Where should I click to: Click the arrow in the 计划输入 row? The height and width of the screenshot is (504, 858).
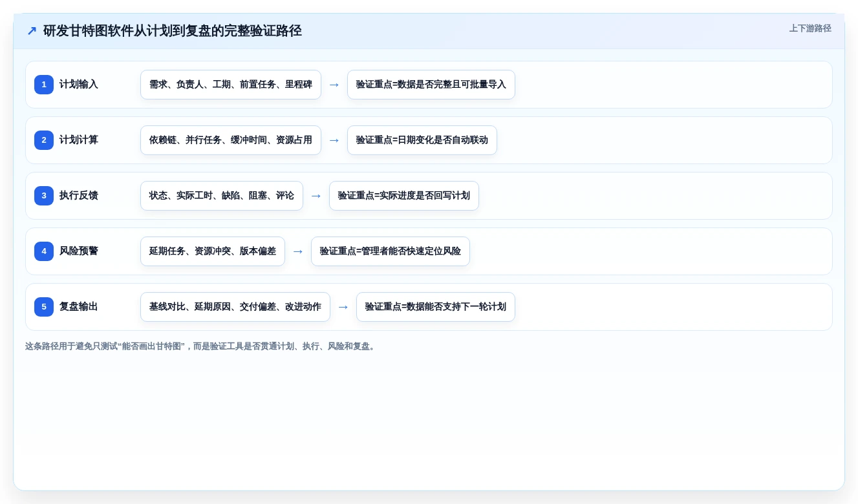(x=334, y=85)
